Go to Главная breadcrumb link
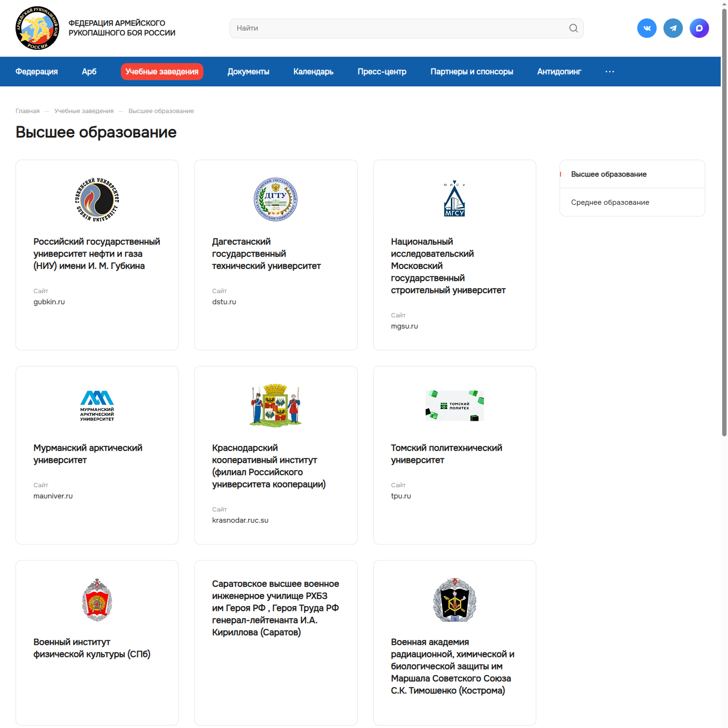 coord(28,111)
